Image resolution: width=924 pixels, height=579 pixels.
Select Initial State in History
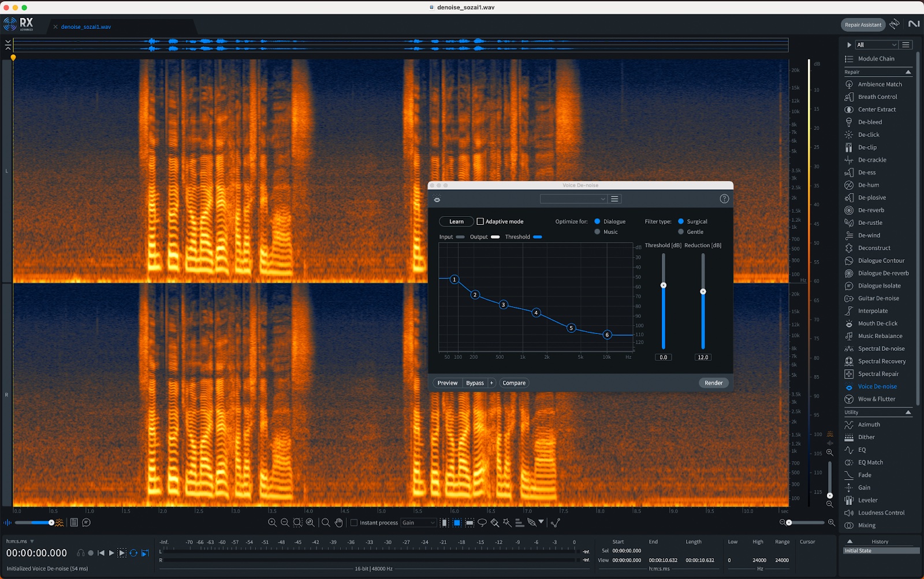tap(881, 551)
